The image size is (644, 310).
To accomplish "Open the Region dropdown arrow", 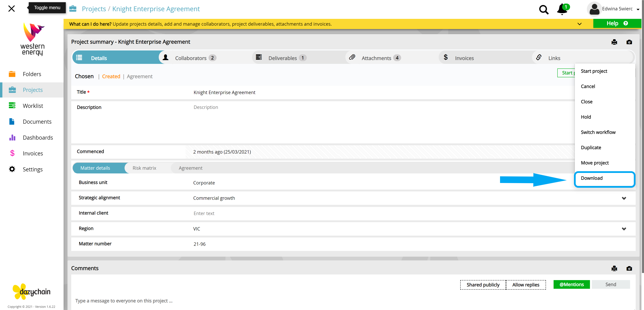I will (624, 229).
